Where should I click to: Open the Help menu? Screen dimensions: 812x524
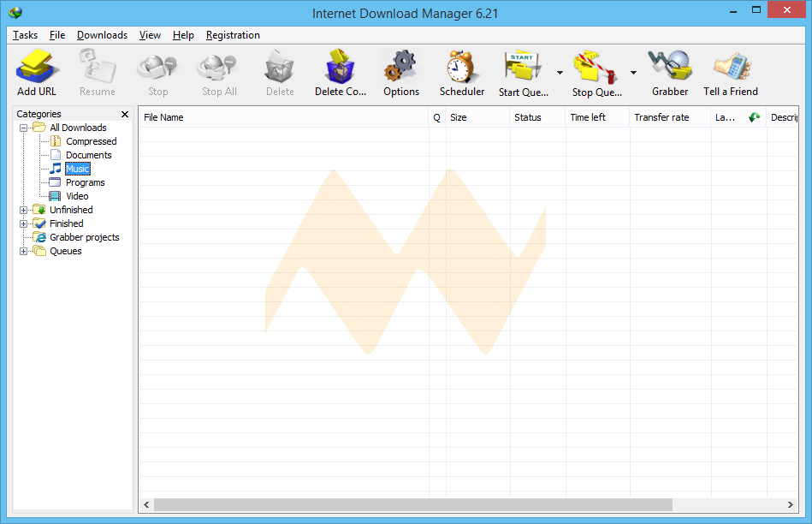pyautogui.click(x=183, y=35)
